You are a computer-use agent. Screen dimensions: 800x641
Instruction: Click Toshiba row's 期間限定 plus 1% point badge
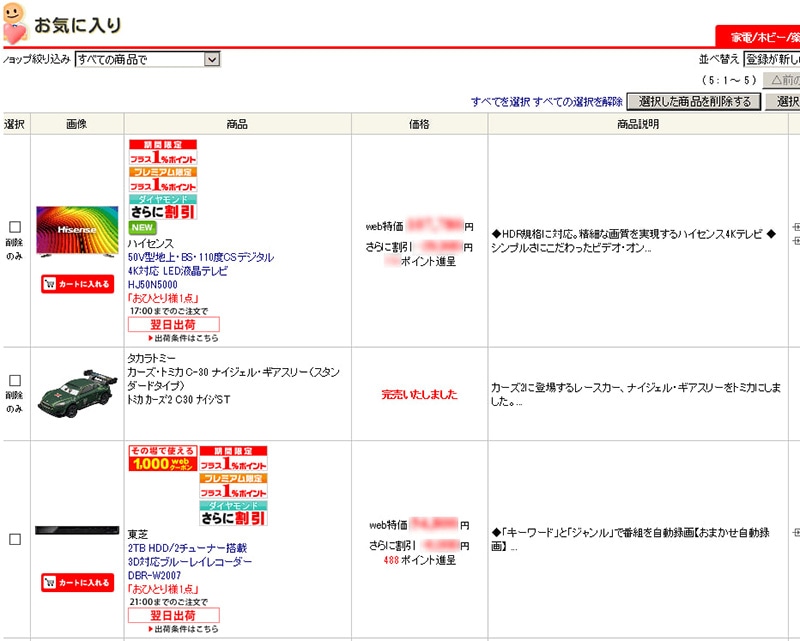pyautogui.click(x=233, y=458)
